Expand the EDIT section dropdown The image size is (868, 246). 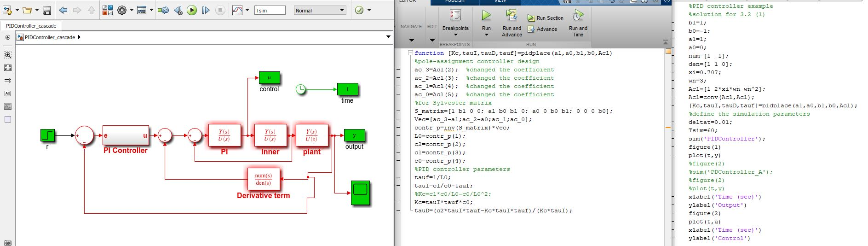[432, 40]
